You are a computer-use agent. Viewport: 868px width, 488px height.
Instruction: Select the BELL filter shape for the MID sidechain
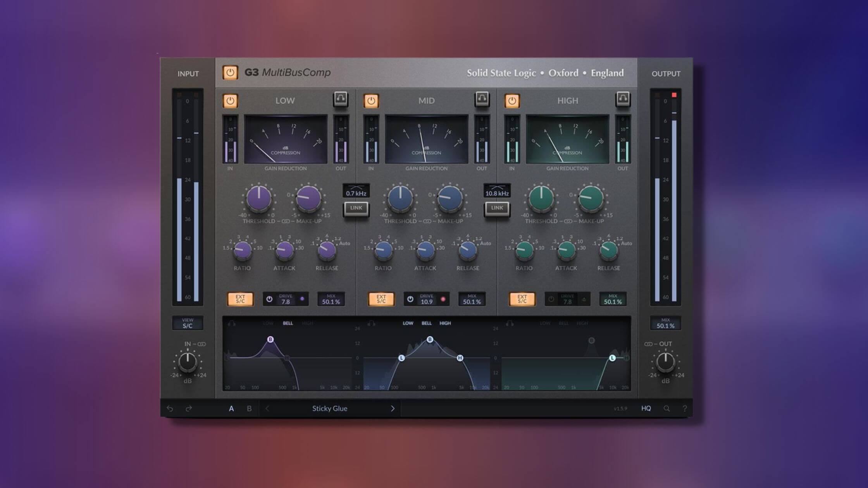pos(426,323)
